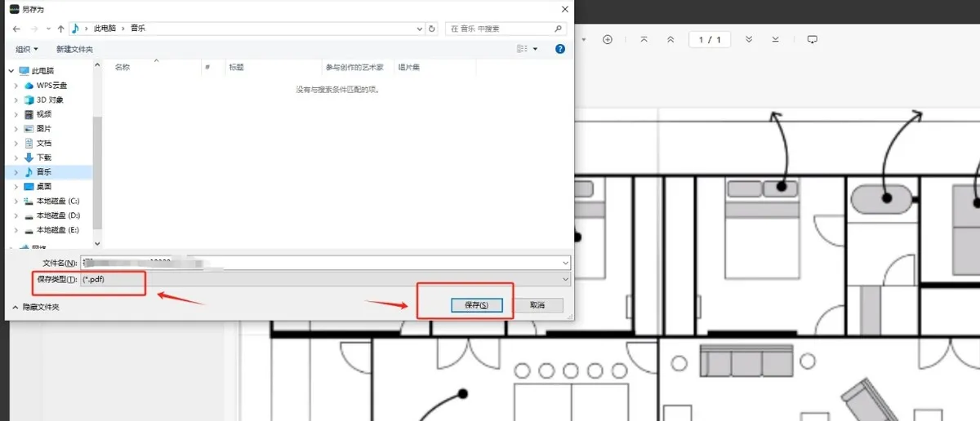Click the 取消 button
This screenshot has width=980, height=421.
tap(537, 305)
